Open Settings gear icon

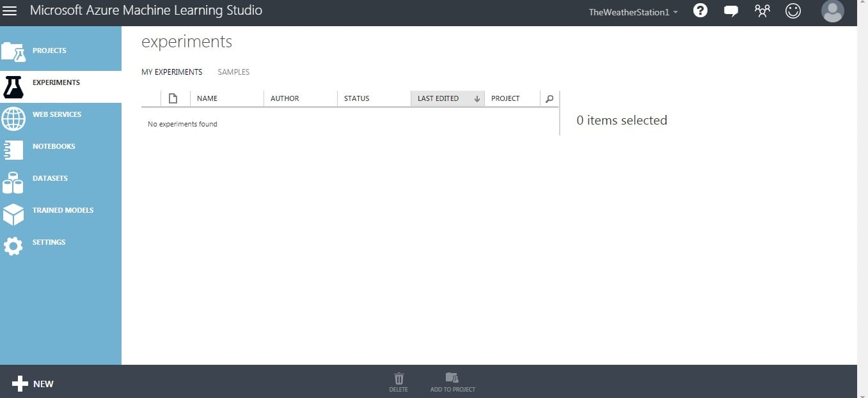point(13,246)
